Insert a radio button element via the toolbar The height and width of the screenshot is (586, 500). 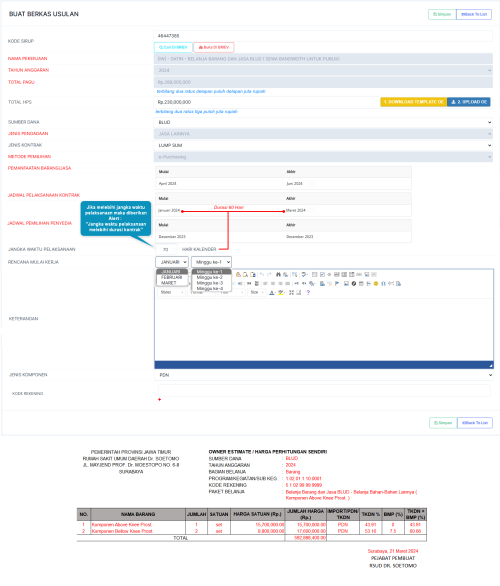point(329,274)
